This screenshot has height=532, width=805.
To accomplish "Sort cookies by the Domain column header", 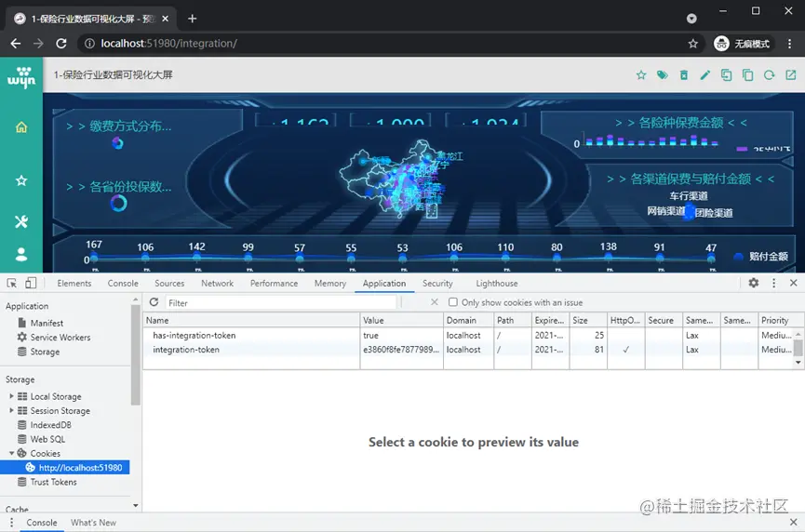I will [469, 320].
